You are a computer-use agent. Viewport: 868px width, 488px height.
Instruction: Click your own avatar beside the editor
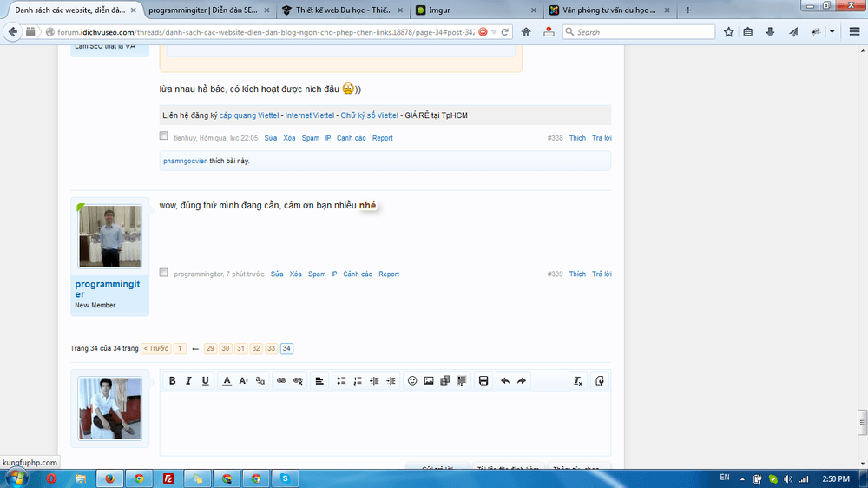pyautogui.click(x=109, y=409)
